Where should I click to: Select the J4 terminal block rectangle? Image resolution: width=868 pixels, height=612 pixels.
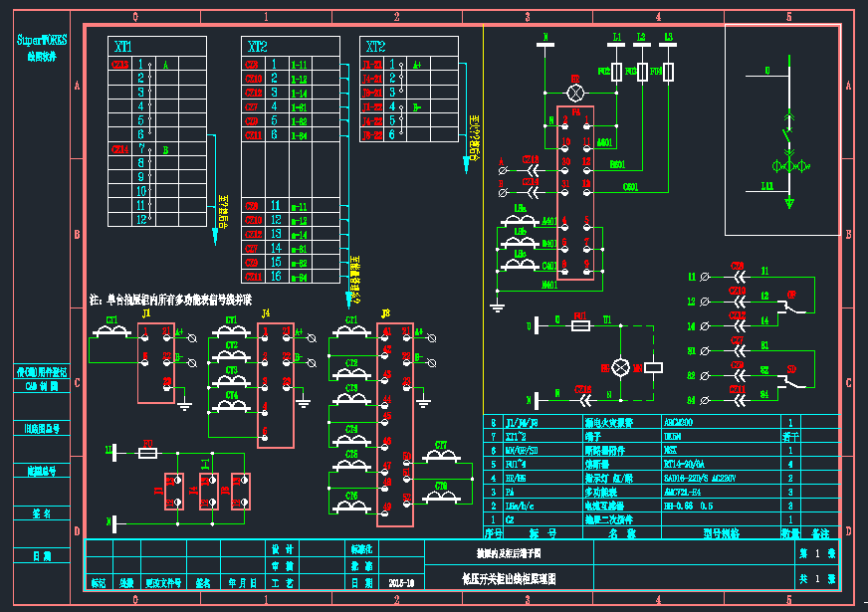276,386
